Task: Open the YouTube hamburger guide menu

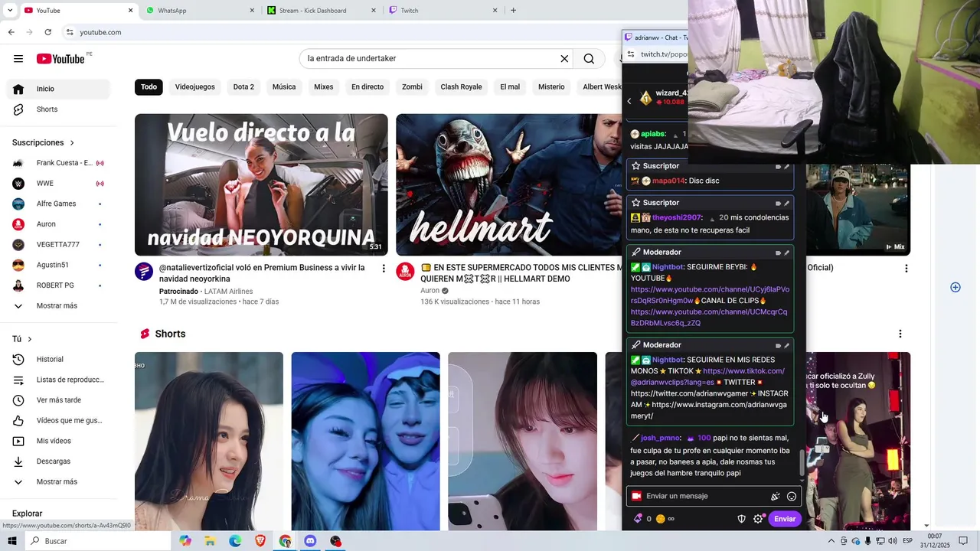Action: click(18, 59)
